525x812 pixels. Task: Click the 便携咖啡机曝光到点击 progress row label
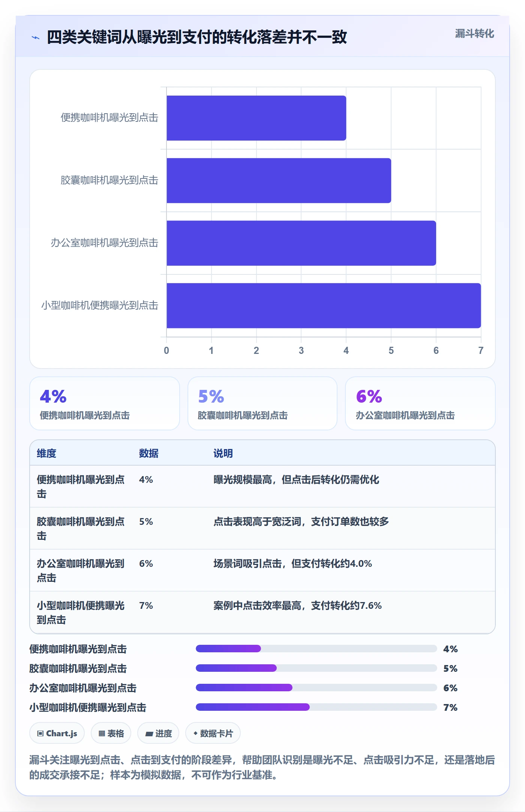78,649
